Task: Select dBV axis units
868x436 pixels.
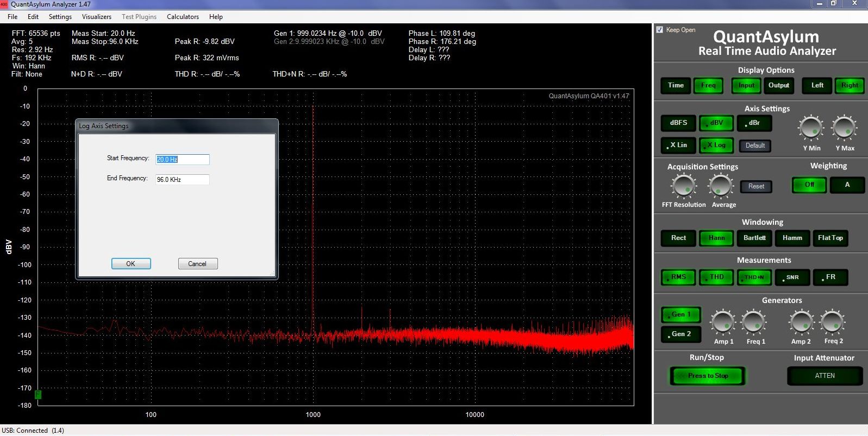Action: pyautogui.click(x=716, y=123)
